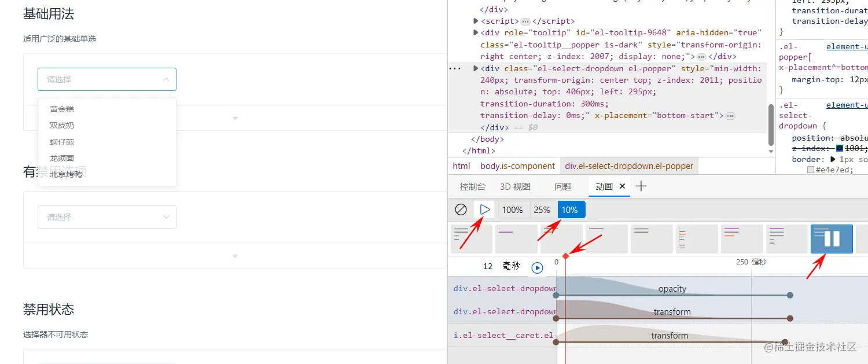
Task: Open the three-dot actions for selected DOM node
Action: (x=455, y=69)
